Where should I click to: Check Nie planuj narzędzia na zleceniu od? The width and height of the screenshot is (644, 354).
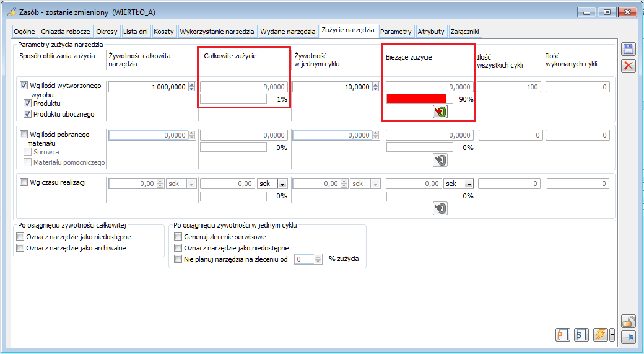[178, 259]
